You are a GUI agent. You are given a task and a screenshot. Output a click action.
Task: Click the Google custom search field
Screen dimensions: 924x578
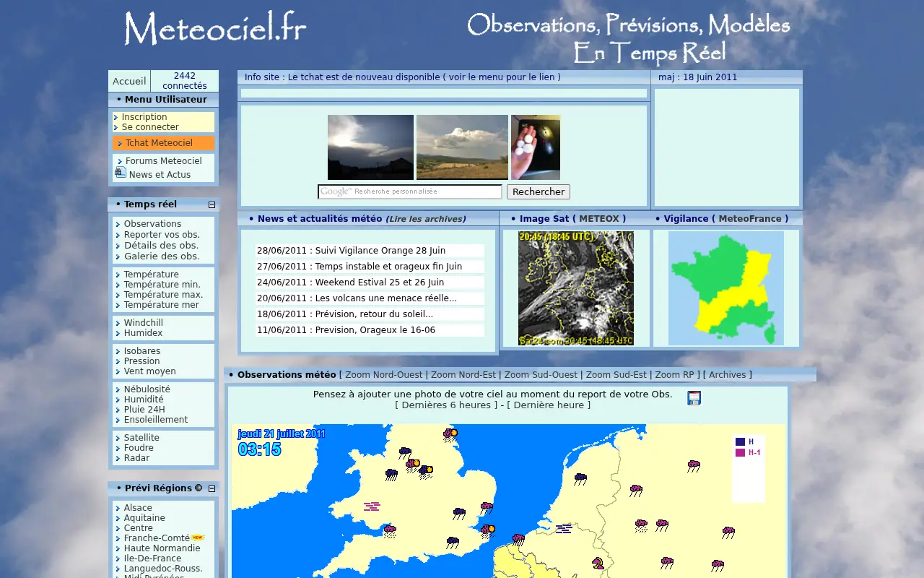point(410,191)
